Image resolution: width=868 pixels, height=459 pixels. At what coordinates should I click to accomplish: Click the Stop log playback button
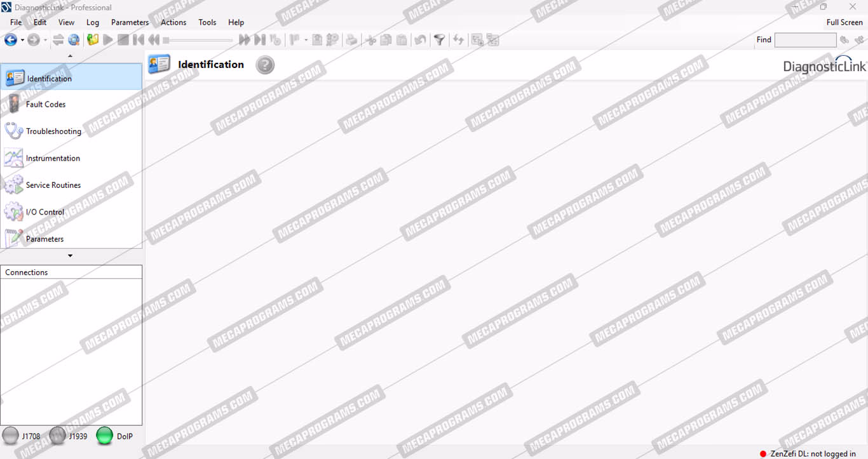123,40
